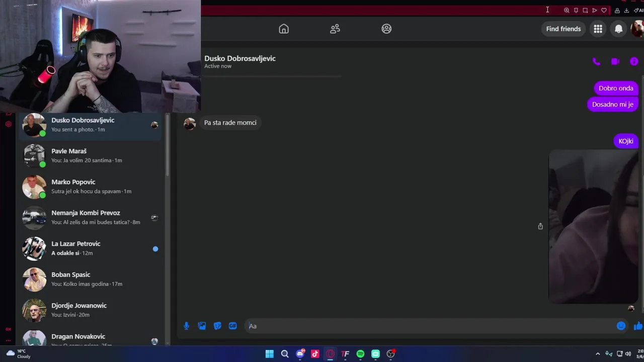Viewport: 644px width, 362px height.
Task: Start a voice call with Dusko
Action: tap(596, 61)
